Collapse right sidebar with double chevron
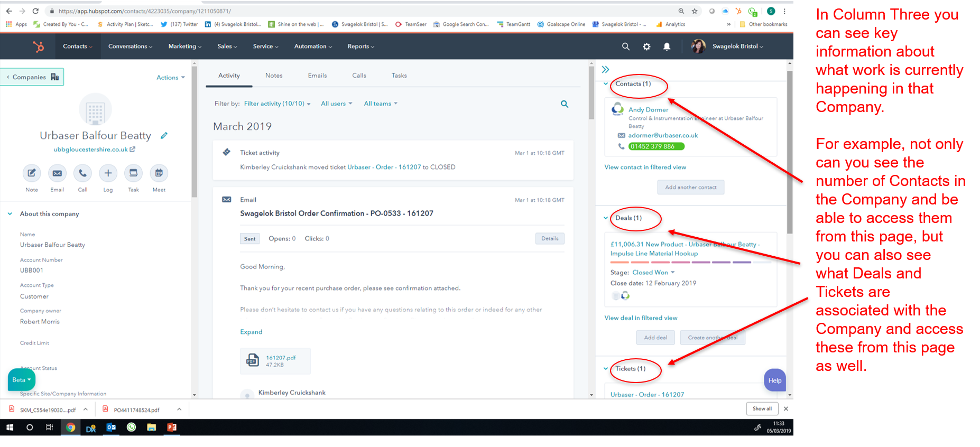This screenshot has width=980, height=447. (x=606, y=69)
